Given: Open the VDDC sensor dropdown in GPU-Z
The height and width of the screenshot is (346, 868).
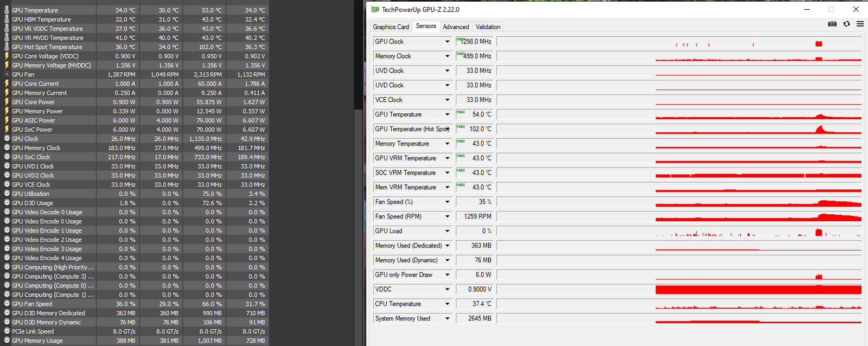Looking at the screenshot, I should click(448, 290).
